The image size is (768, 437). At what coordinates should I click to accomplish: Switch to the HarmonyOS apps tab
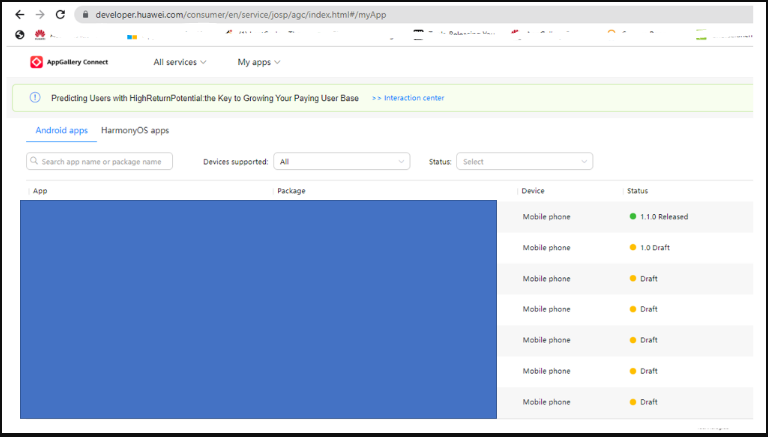pyautogui.click(x=135, y=130)
